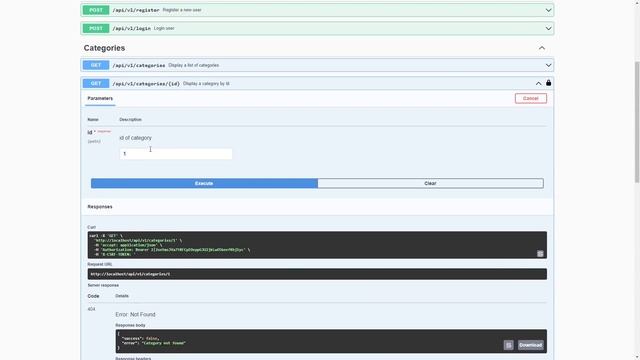
Task: Click the 'Display a category by id' summary
Action: click(x=206, y=84)
